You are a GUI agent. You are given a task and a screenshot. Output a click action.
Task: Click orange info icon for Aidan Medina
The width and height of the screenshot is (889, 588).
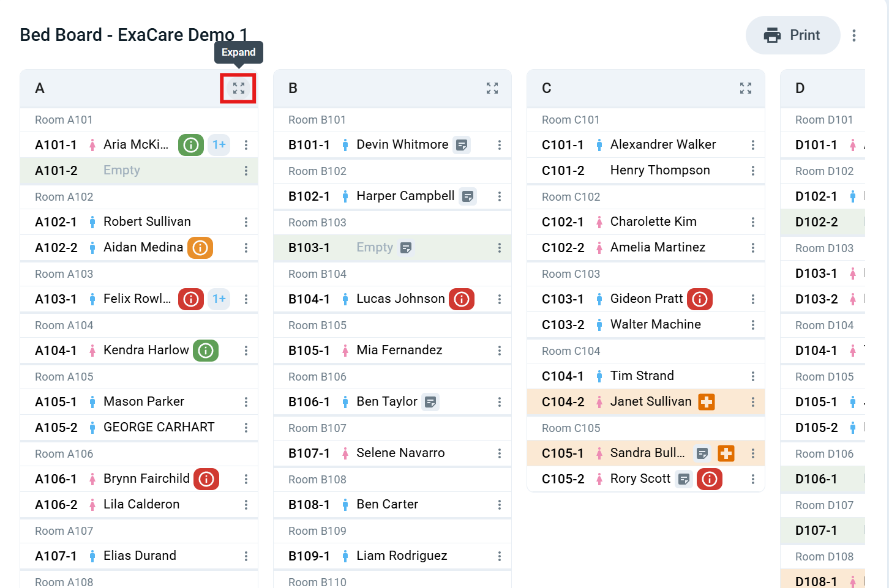tap(200, 248)
